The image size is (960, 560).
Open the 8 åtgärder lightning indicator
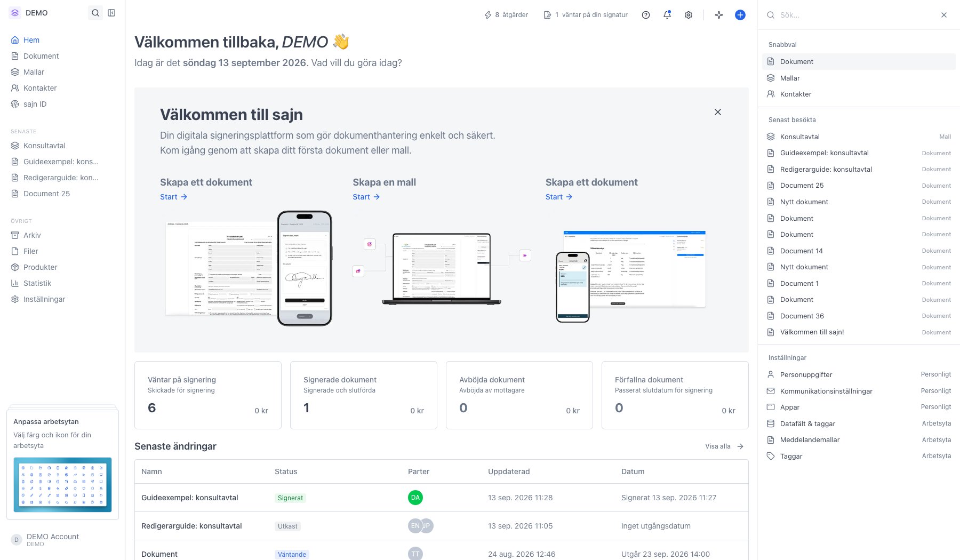(506, 15)
